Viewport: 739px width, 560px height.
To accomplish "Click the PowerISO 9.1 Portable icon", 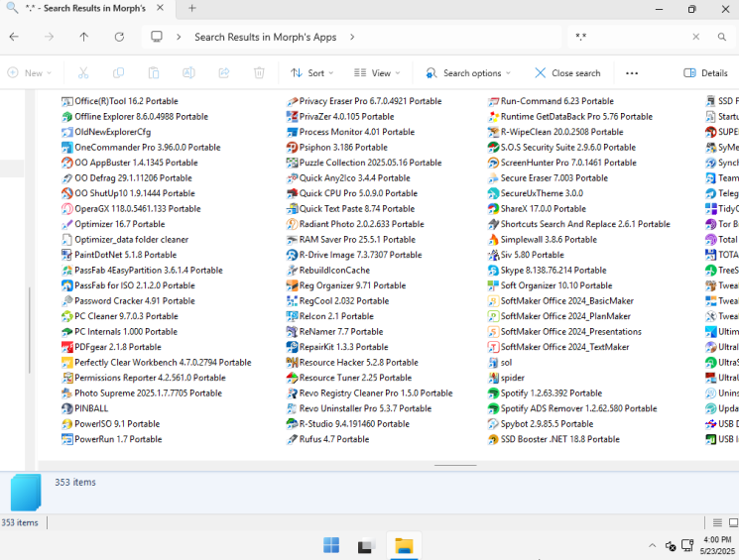I will pos(66,424).
